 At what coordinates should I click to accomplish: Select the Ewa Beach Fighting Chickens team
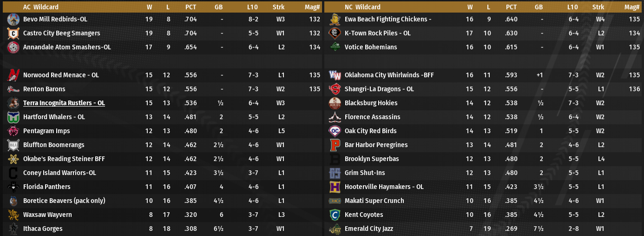click(x=388, y=19)
